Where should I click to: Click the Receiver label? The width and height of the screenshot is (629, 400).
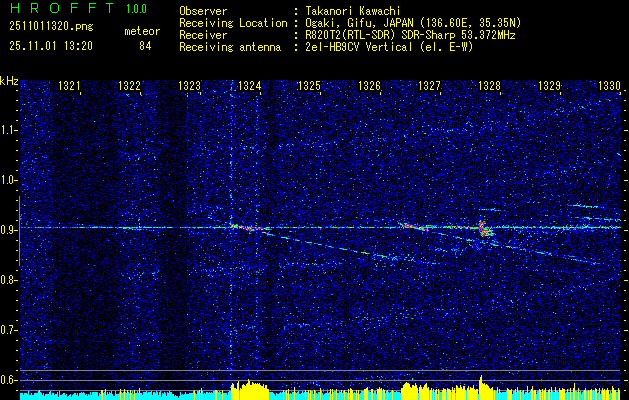[x=203, y=35]
